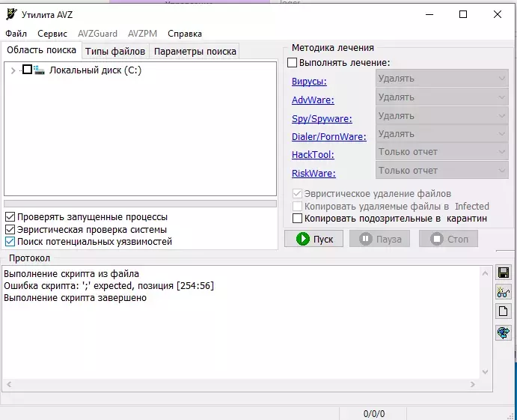Viewport: 517px width, 420px height.
Task: Click the 0/0/0 status bar counter
Action: (x=374, y=414)
